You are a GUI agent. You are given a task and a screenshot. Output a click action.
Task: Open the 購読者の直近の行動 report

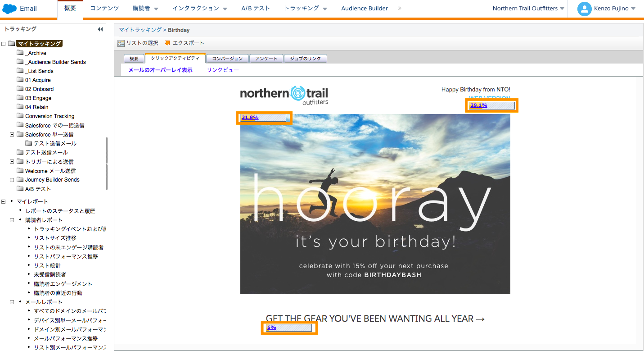58,293
